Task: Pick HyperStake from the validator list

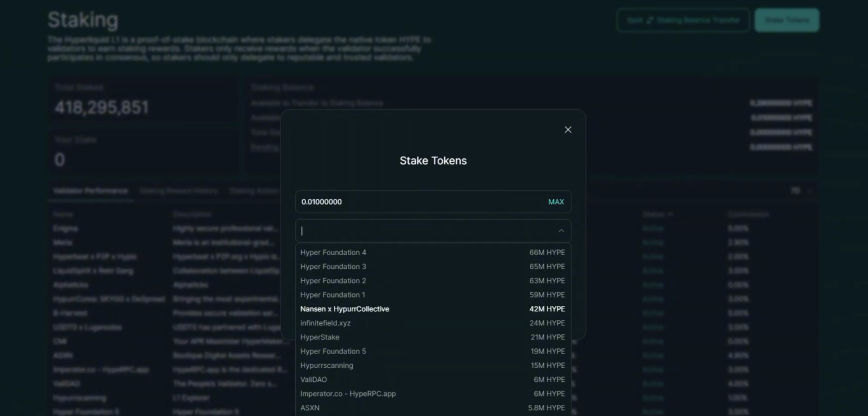Action: click(320, 337)
